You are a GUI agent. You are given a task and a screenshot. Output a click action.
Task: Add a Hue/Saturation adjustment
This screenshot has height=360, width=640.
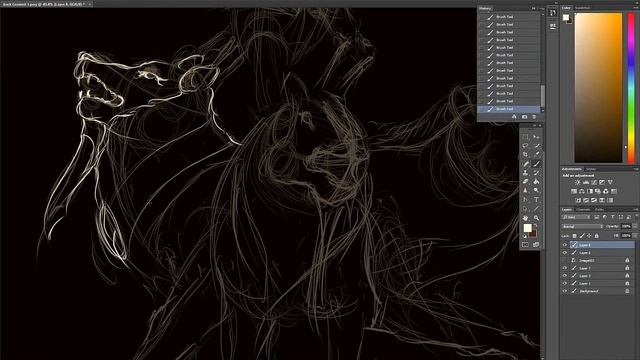574,191
